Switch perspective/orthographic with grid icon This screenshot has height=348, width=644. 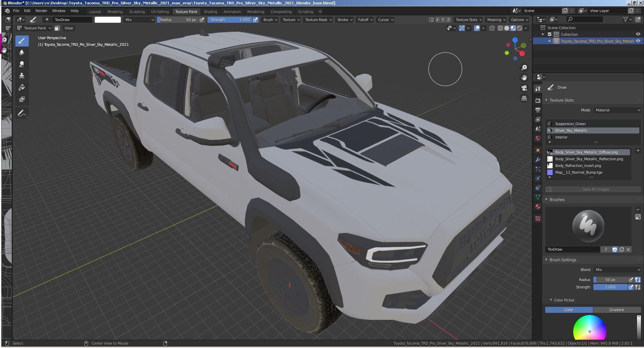pyautogui.click(x=524, y=98)
